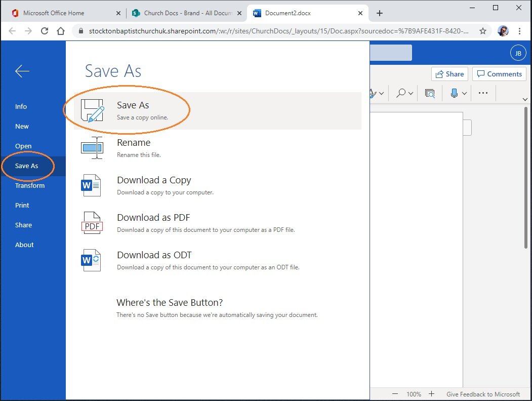This screenshot has height=401, width=532.
Task: Open the Chrome three-dot menu
Action: (519, 31)
